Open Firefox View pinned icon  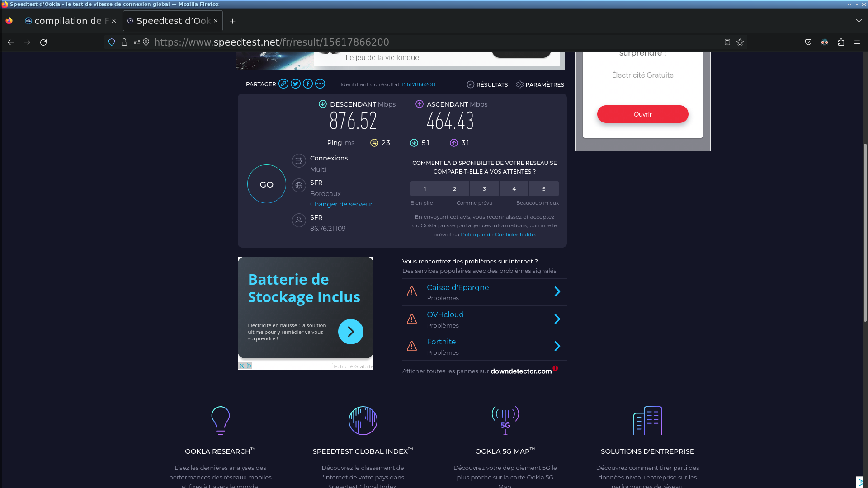(9, 21)
